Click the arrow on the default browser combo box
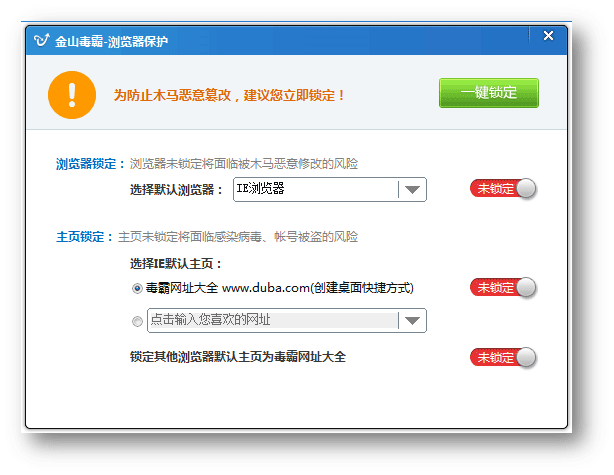The height and width of the screenshot is (475, 614). [411, 189]
